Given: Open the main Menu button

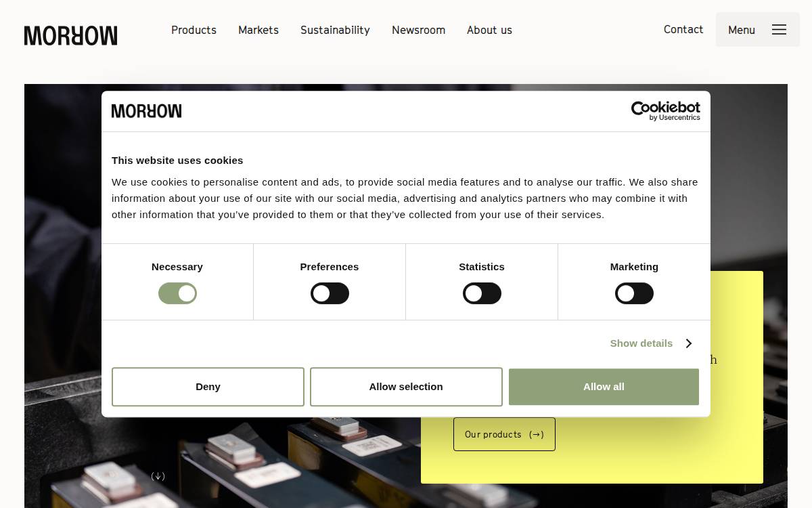Looking at the screenshot, I should (x=758, y=30).
